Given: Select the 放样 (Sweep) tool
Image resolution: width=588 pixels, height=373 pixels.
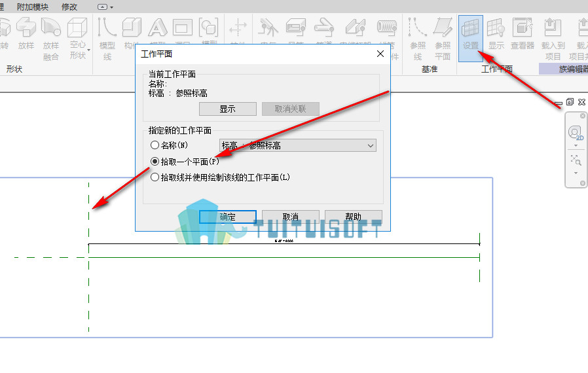Looking at the screenshot, I should click(26, 34).
